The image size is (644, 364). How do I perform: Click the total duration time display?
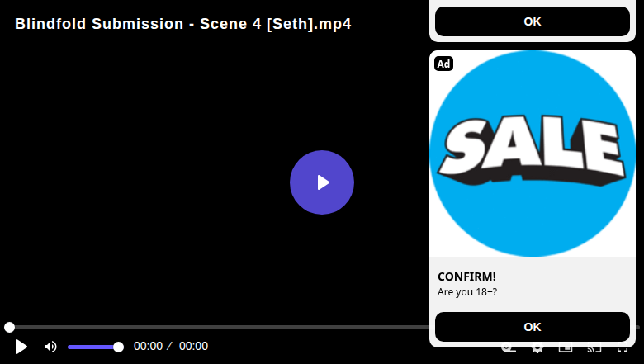point(193,347)
